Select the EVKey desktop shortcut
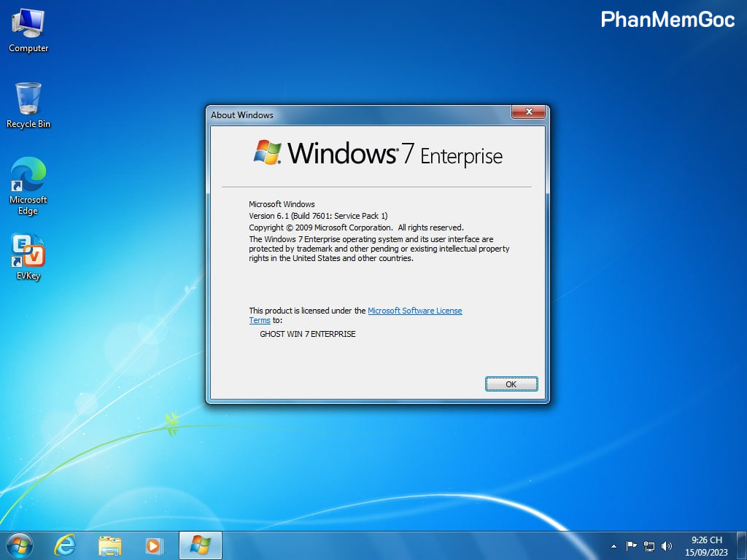The width and height of the screenshot is (747, 560). tap(28, 256)
